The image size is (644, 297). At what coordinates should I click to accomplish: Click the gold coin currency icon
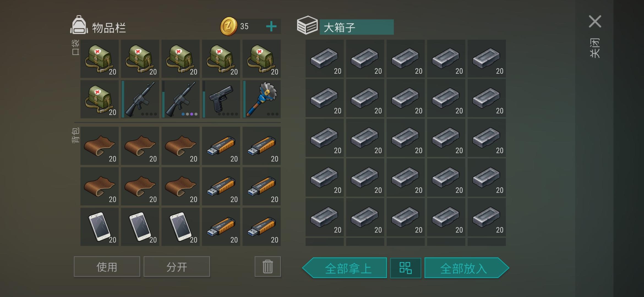click(x=229, y=26)
